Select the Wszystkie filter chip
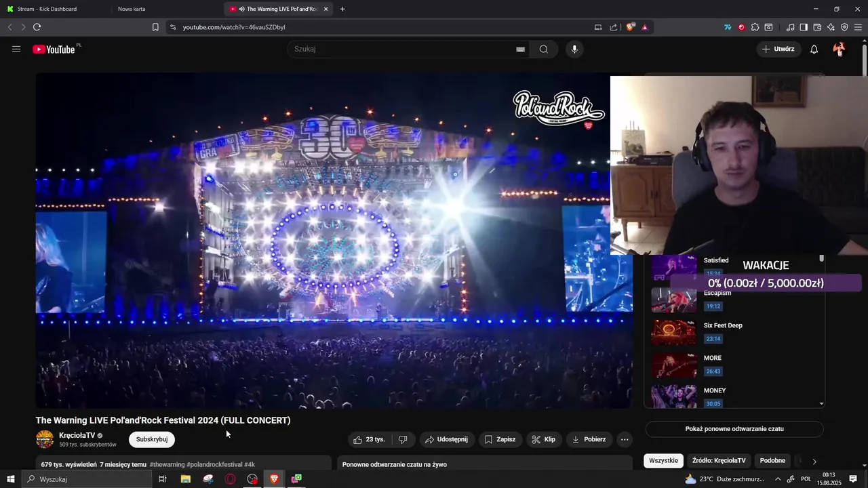Image resolution: width=868 pixels, height=488 pixels. click(x=663, y=460)
